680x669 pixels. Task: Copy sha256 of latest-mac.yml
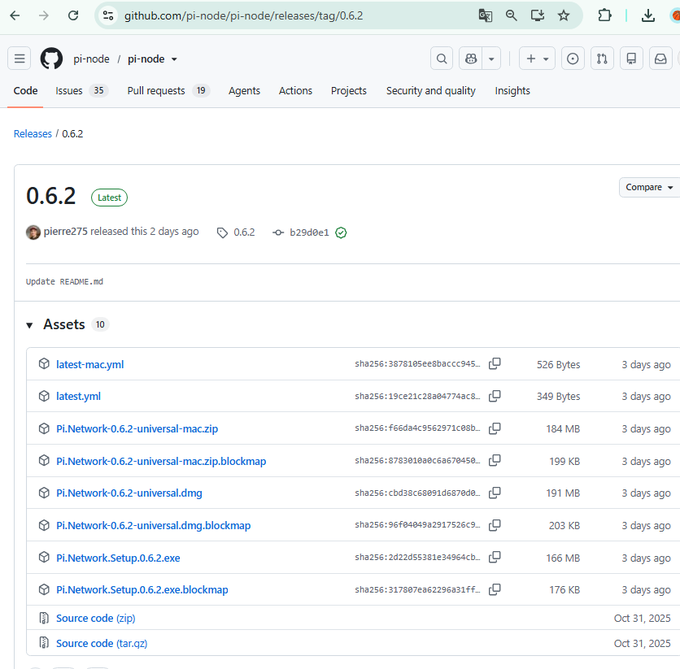pos(494,363)
